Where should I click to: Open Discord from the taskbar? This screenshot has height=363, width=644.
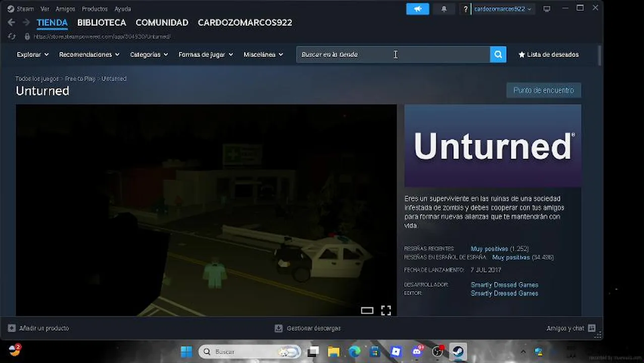coord(417,351)
